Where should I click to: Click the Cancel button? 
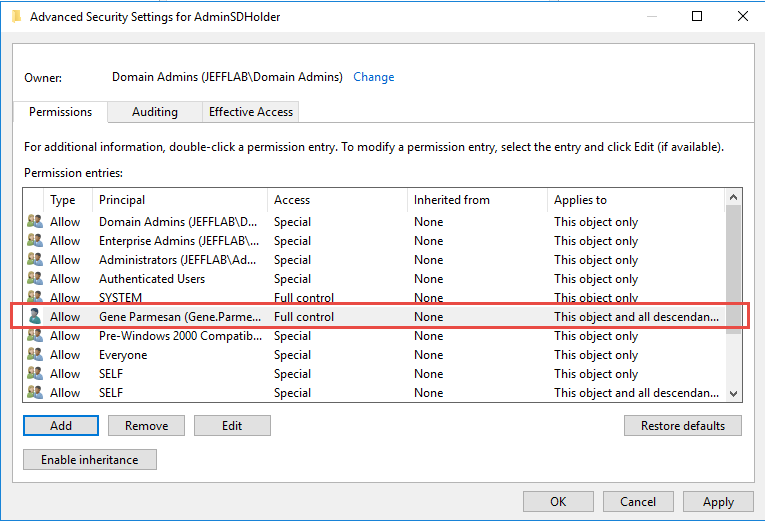pos(638,501)
